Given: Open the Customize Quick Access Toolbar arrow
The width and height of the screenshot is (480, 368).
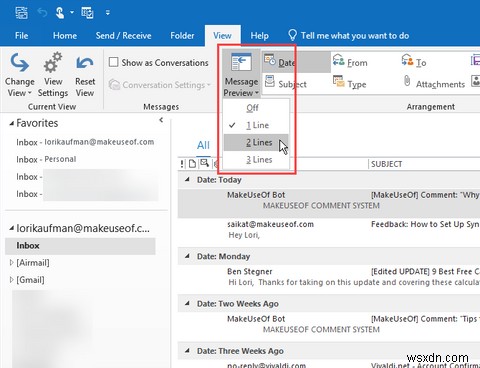Looking at the screenshot, I should pyautogui.click(x=107, y=13).
